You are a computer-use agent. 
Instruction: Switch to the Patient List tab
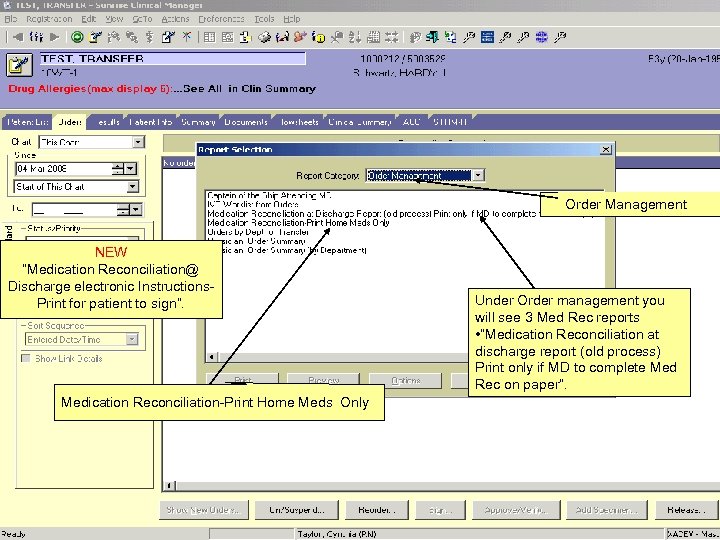[x=28, y=122]
